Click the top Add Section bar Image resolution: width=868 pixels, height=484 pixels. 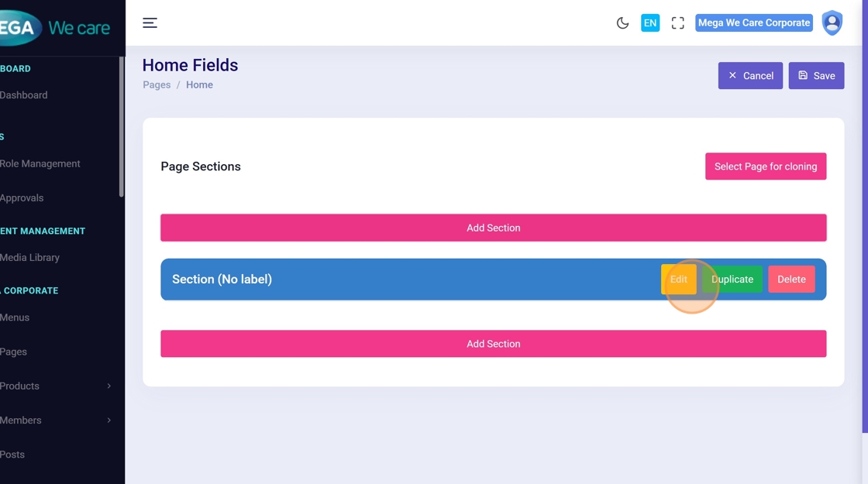pos(493,228)
